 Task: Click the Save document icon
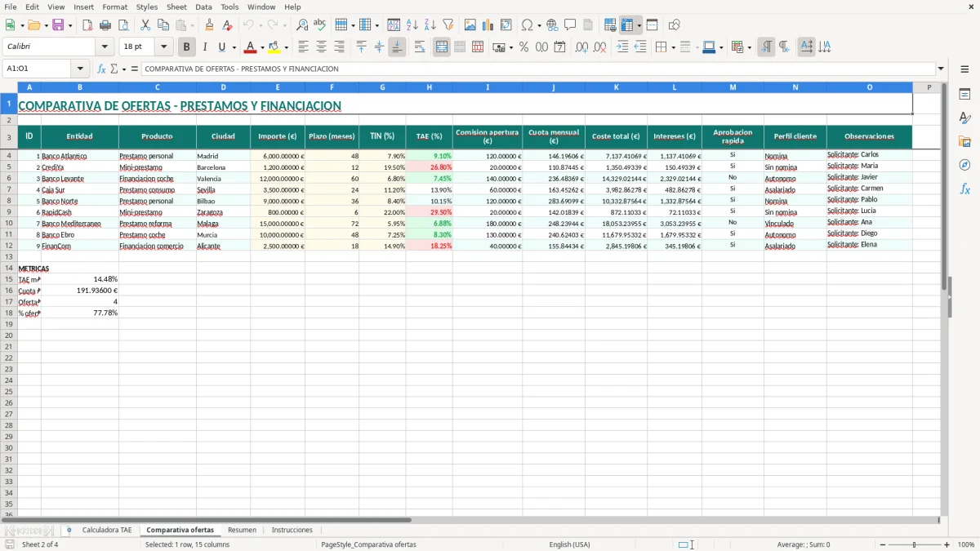pos(58,25)
